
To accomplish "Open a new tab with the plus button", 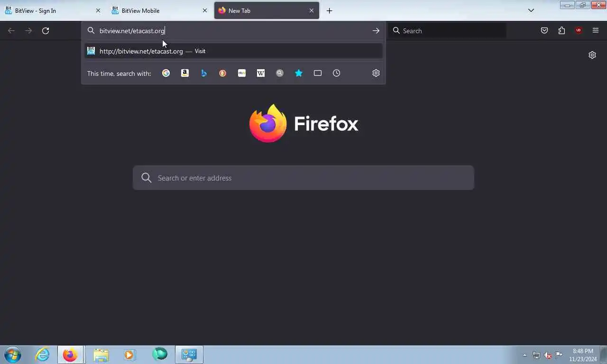I will 329,10.
